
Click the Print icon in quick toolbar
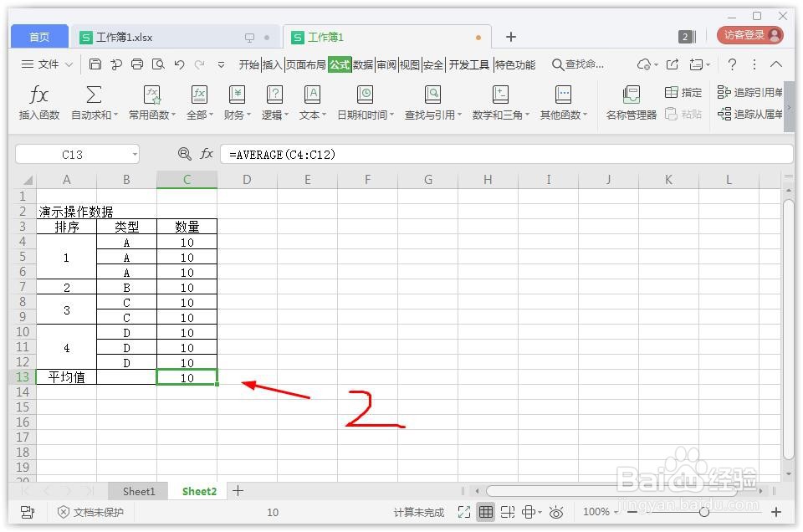click(x=136, y=64)
